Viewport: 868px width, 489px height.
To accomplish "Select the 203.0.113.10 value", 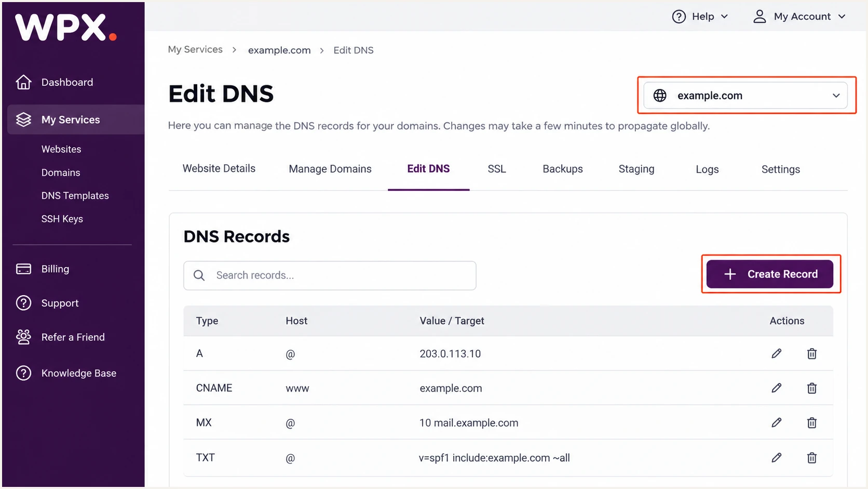I will coord(450,354).
